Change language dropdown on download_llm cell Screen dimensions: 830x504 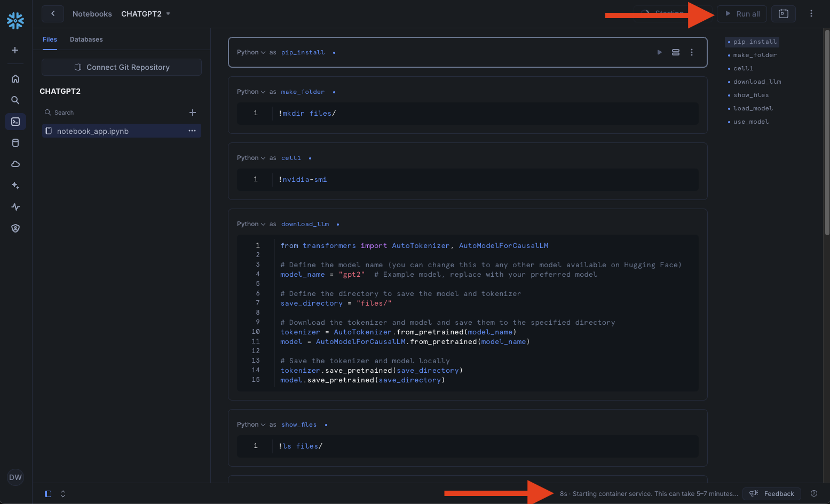coord(251,224)
